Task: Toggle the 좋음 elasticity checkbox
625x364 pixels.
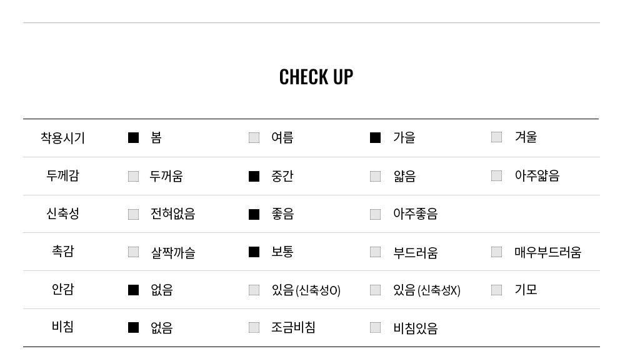Action: [x=254, y=215]
